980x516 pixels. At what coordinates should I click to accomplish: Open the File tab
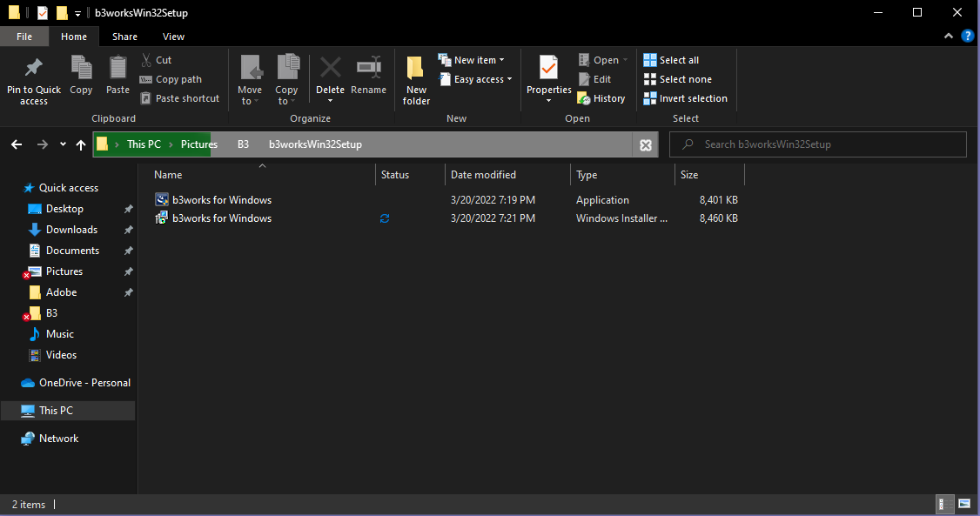24,37
